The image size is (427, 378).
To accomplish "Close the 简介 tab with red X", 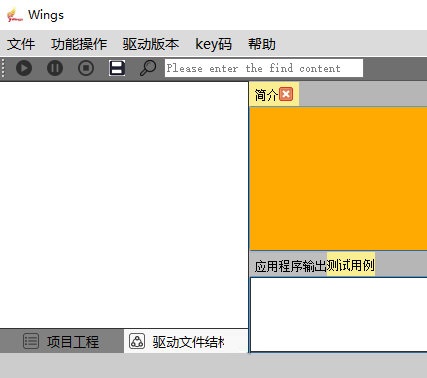I will click(x=286, y=94).
